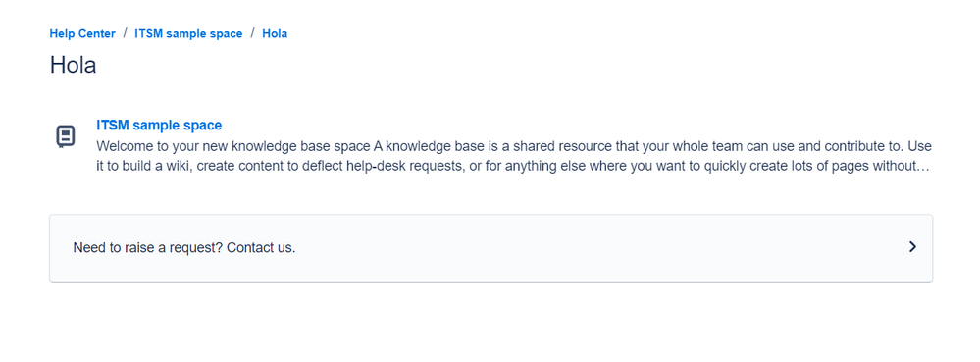Select the Hola breadcrumb link
The height and width of the screenshot is (362, 980).
pyautogui.click(x=275, y=33)
